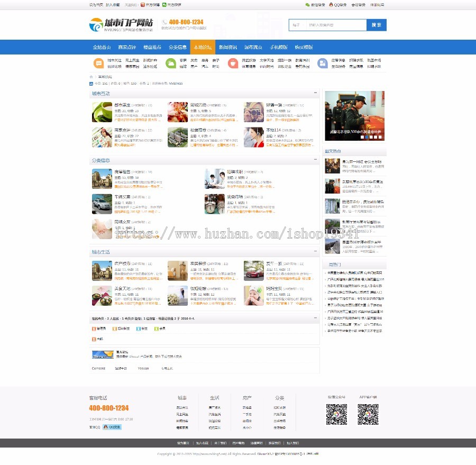The image size is (476, 465).
Task: Collapse the 分类信息 section
Action: click(315, 159)
